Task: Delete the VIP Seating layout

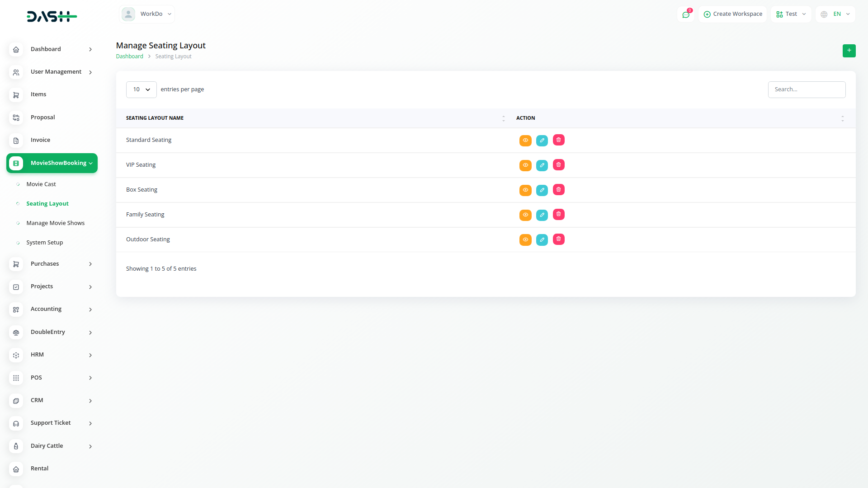Action: pos(558,165)
